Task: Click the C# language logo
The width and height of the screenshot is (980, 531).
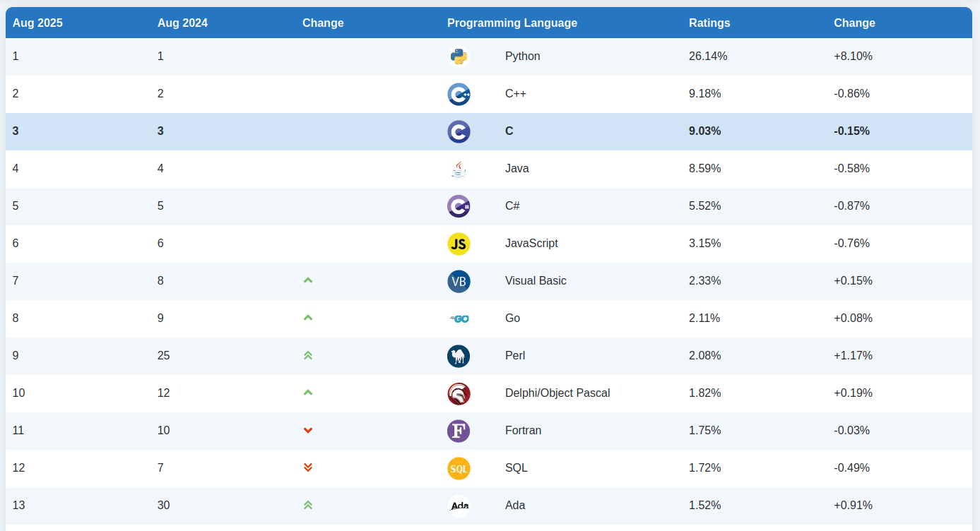Action: click(459, 206)
